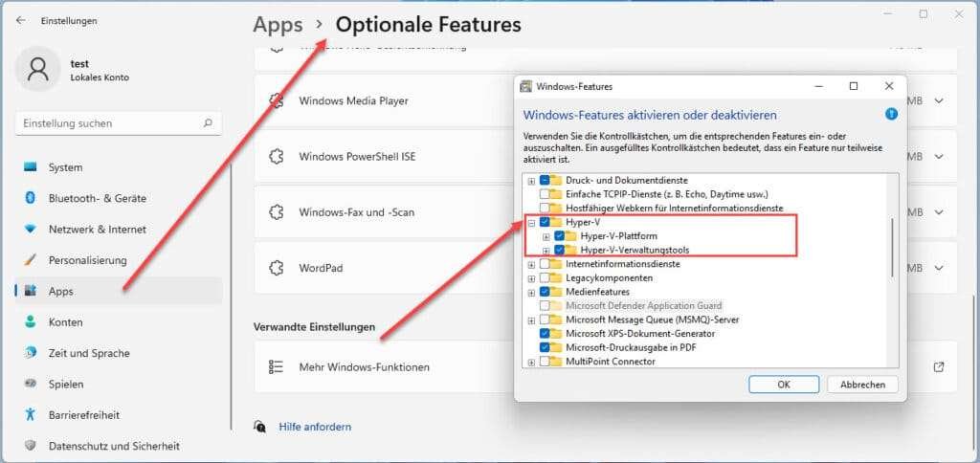Select Apps in the settings sidebar
The image size is (980, 463).
point(119,291)
